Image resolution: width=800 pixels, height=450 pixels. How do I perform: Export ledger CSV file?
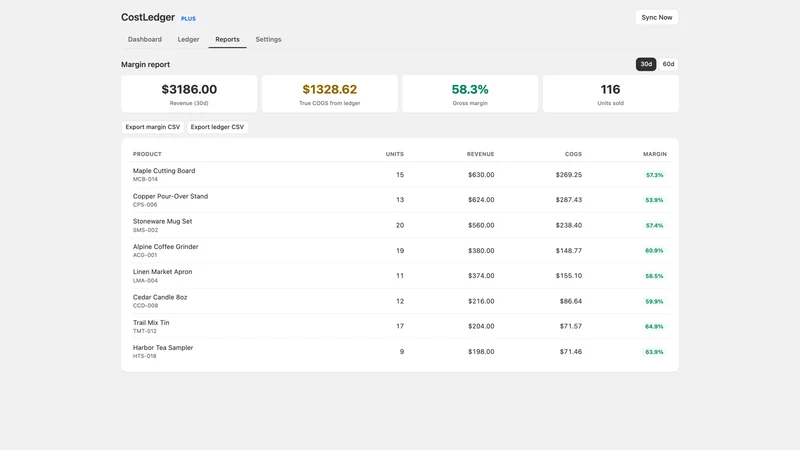pyautogui.click(x=217, y=127)
